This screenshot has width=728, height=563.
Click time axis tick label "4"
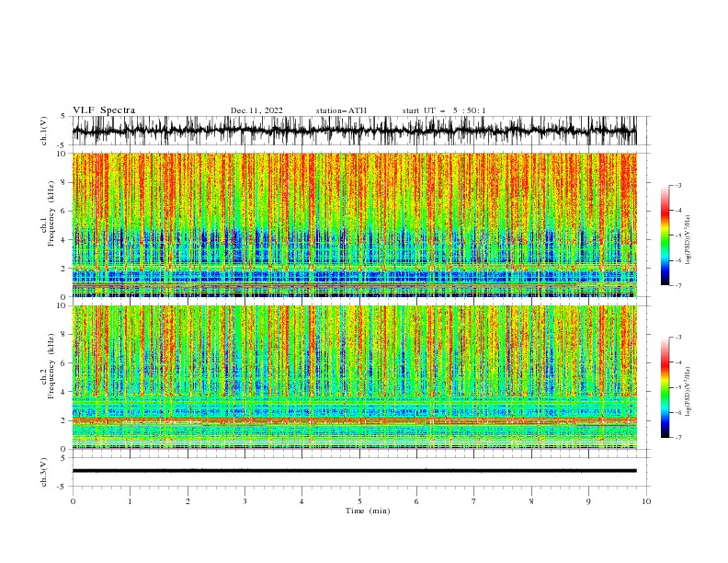[x=302, y=501]
